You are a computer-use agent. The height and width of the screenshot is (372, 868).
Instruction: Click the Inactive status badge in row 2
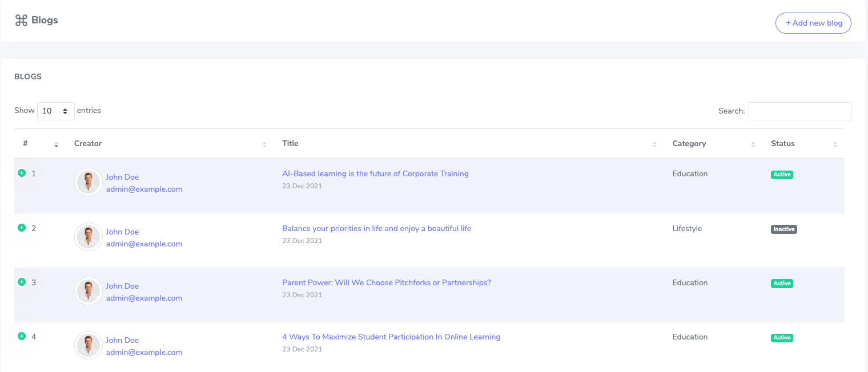(783, 229)
